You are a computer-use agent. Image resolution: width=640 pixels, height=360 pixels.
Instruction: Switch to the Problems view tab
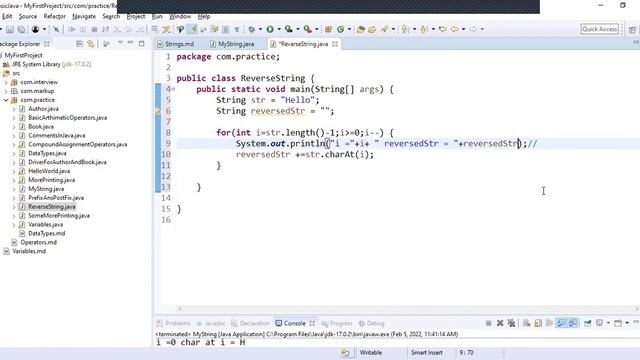[174, 323]
